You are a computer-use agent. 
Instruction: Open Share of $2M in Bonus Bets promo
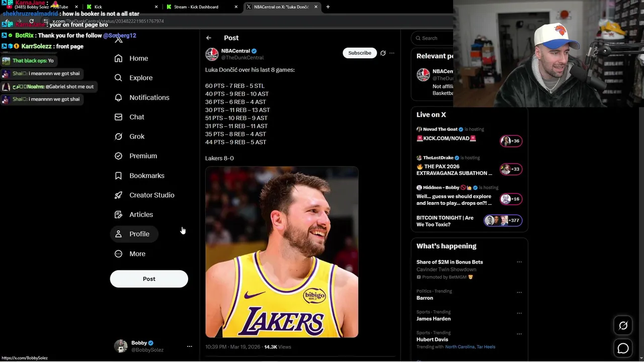coord(449,262)
